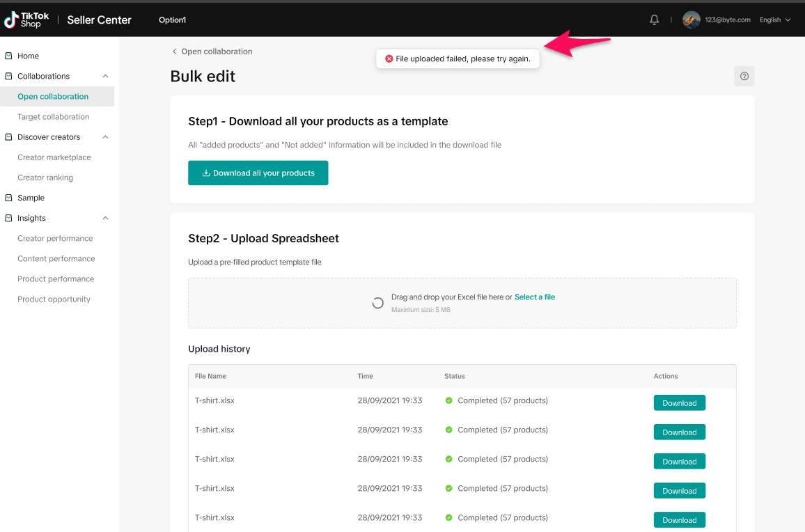805x532 pixels.
Task: Click the user profile avatar
Action: (x=691, y=20)
